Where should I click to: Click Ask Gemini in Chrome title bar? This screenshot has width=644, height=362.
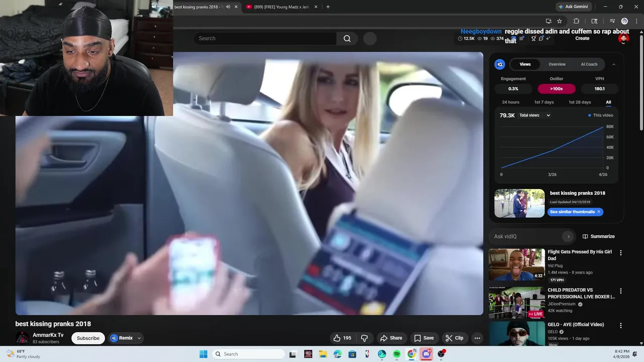[x=573, y=7]
